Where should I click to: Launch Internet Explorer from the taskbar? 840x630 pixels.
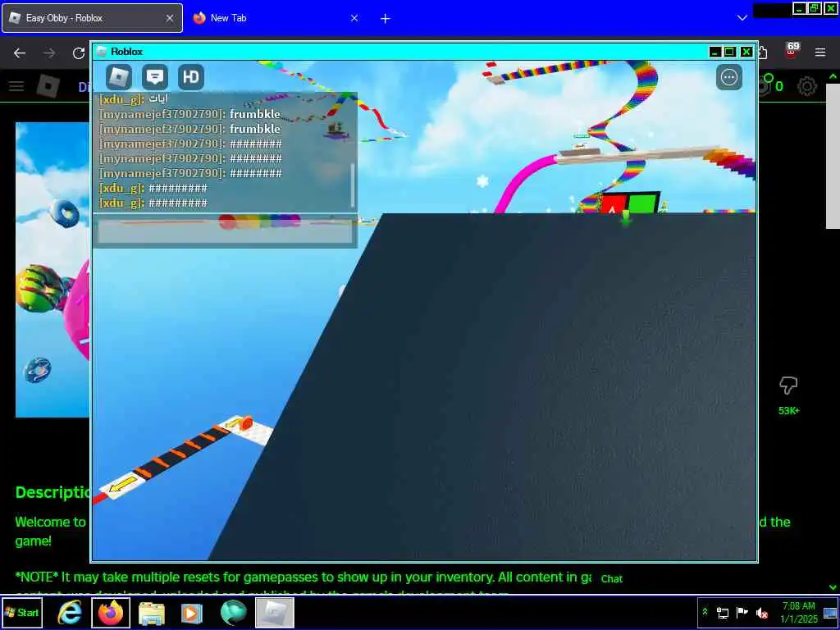pyautogui.click(x=71, y=612)
